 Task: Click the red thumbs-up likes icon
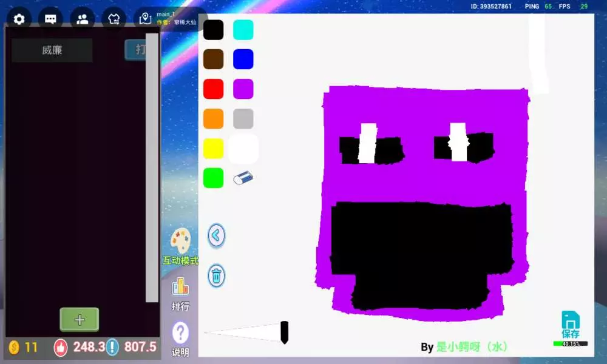click(x=60, y=347)
